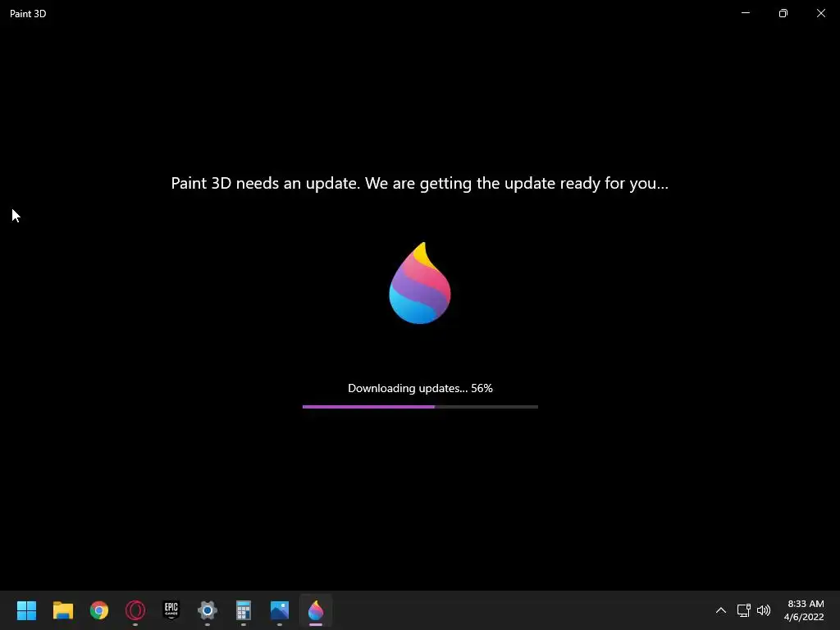Open the clock showing 8:33 AM
840x630 pixels.
[x=804, y=610]
